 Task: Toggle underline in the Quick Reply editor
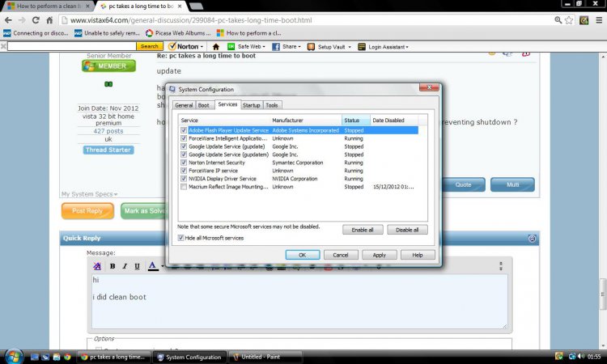tap(137, 266)
